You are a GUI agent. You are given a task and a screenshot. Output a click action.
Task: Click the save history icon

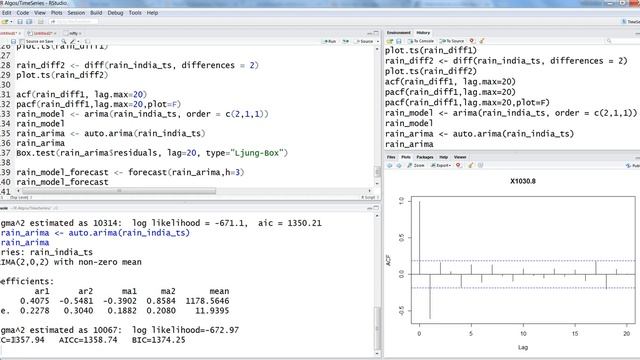point(399,41)
